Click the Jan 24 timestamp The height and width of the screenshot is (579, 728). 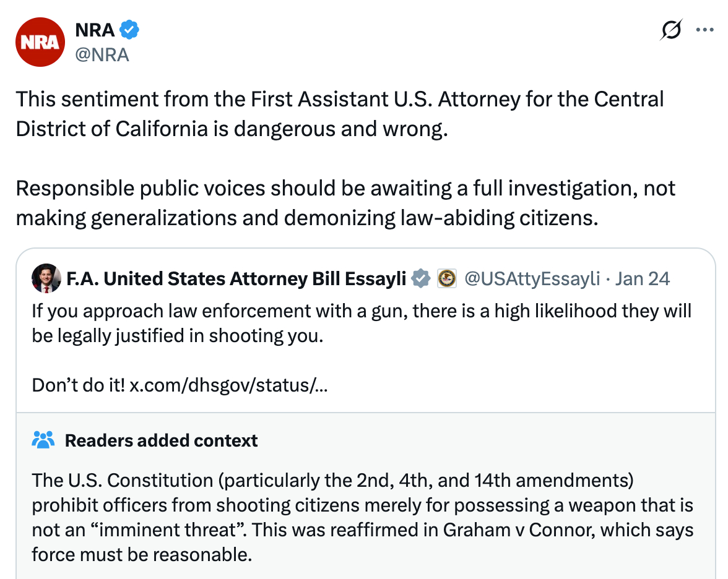tap(643, 279)
